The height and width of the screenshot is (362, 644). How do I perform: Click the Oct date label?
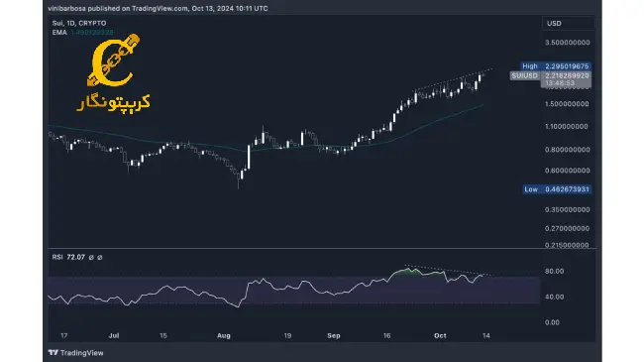440,335
